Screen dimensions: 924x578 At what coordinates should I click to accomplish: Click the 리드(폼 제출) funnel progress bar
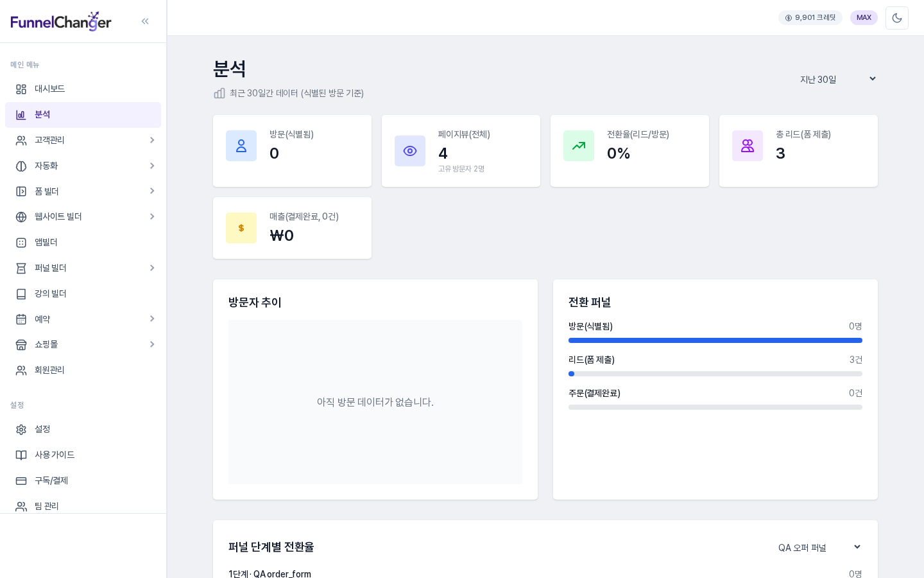click(x=715, y=374)
